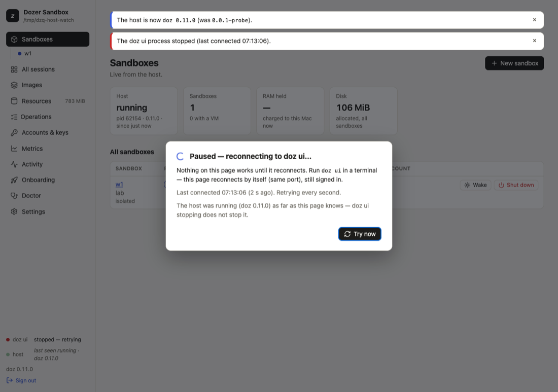Open the Sandboxes section
Viewport: 558px width, 392px height.
[48, 39]
